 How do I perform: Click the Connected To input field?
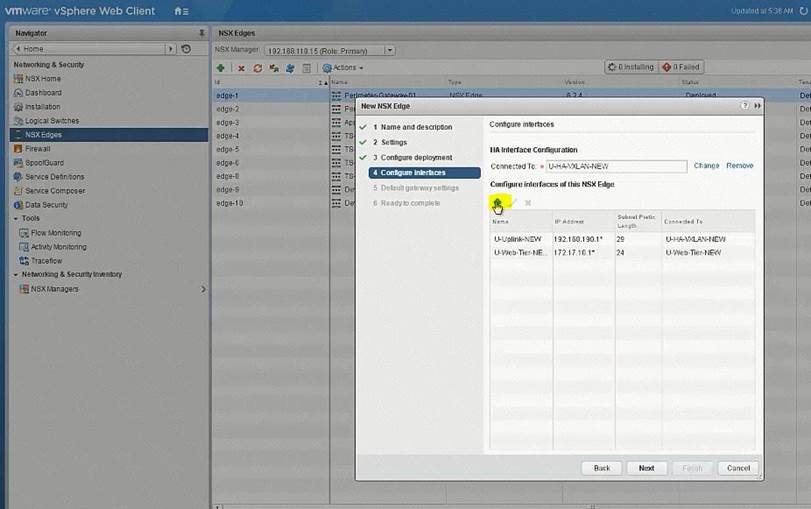tap(615, 166)
